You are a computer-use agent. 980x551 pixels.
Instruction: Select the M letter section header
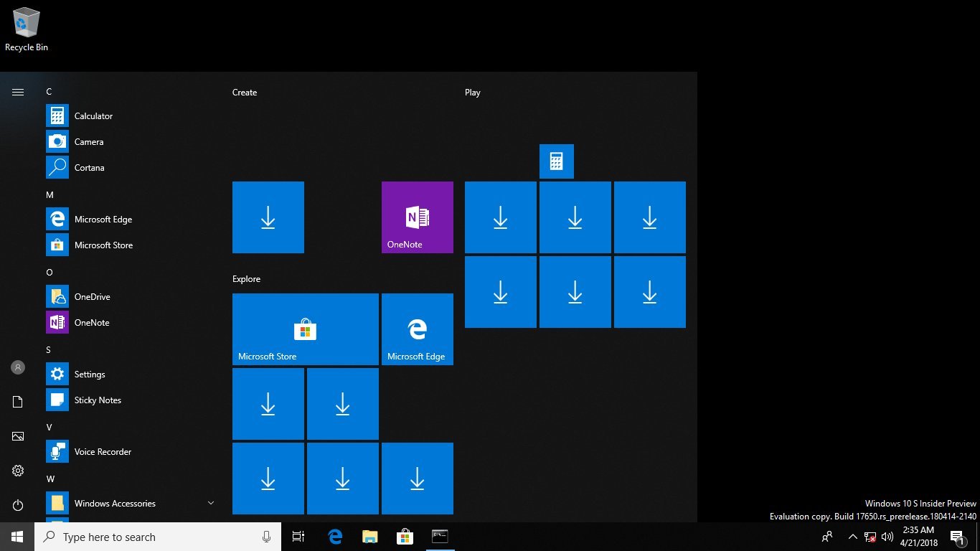click(x=50, y=194)
